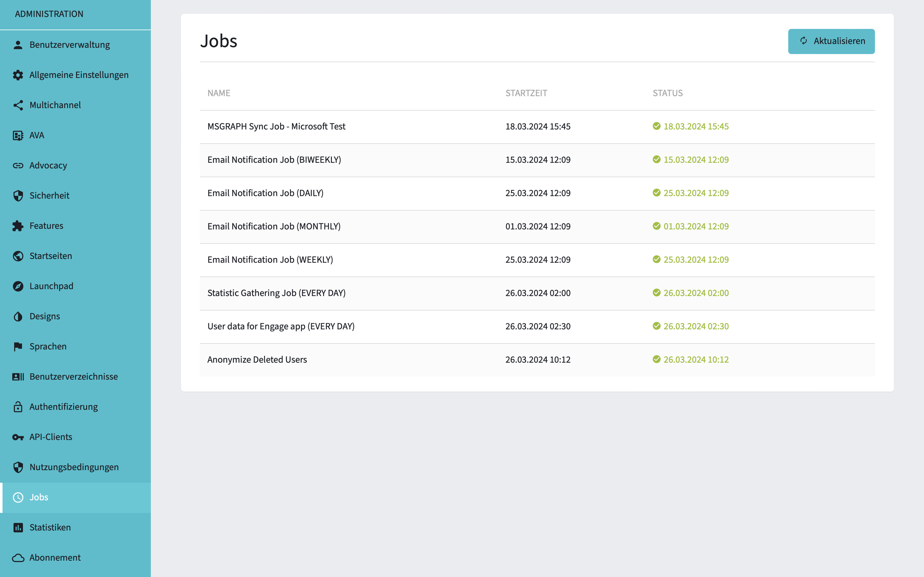Click the STARTZEIT column header
The width and height of the screenshot is (924, 577).
[526, 93]
